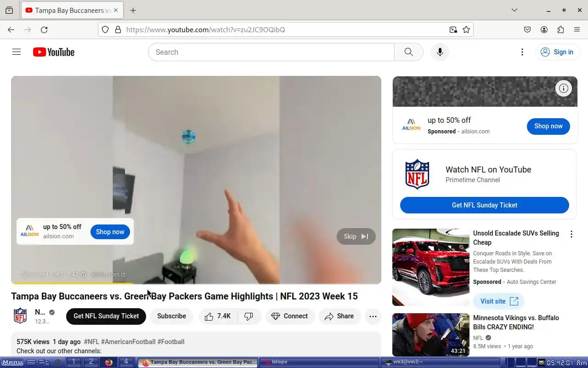The image size is (588, 368).
Task: Select the Tampa Bay Buccaneers browser tab
Action: pyautogui.click(x=72, y=10)
